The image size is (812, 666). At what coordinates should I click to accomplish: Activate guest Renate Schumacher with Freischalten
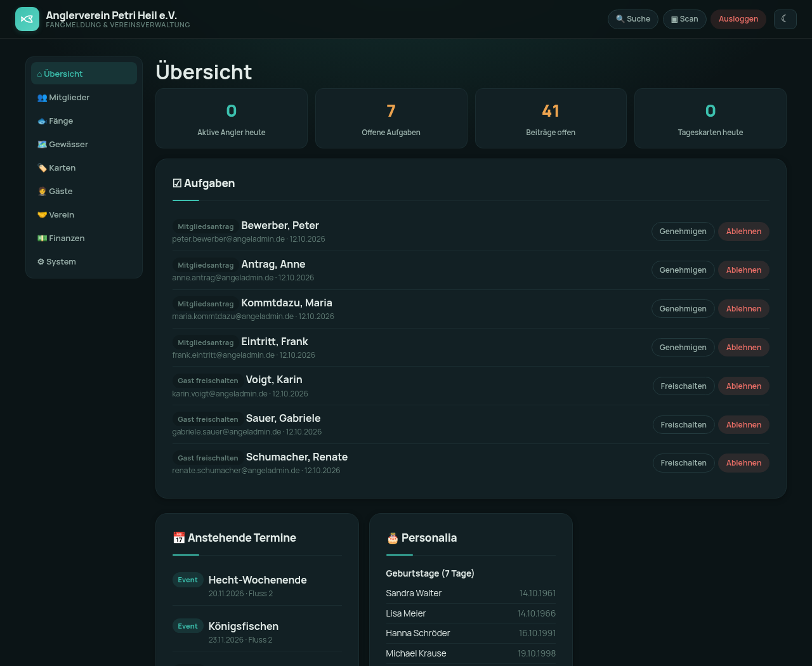tap(684, 463)
